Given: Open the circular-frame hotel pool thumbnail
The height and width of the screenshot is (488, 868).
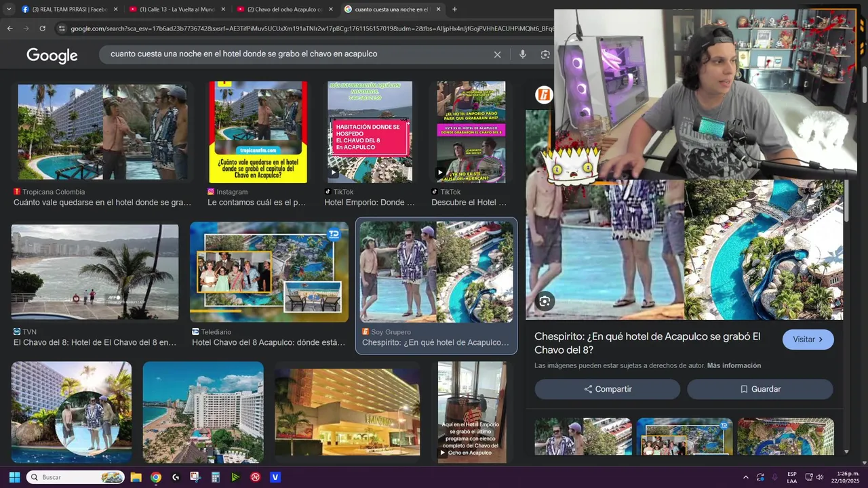Looking at the screenshot, I should [x=71, y=412].
